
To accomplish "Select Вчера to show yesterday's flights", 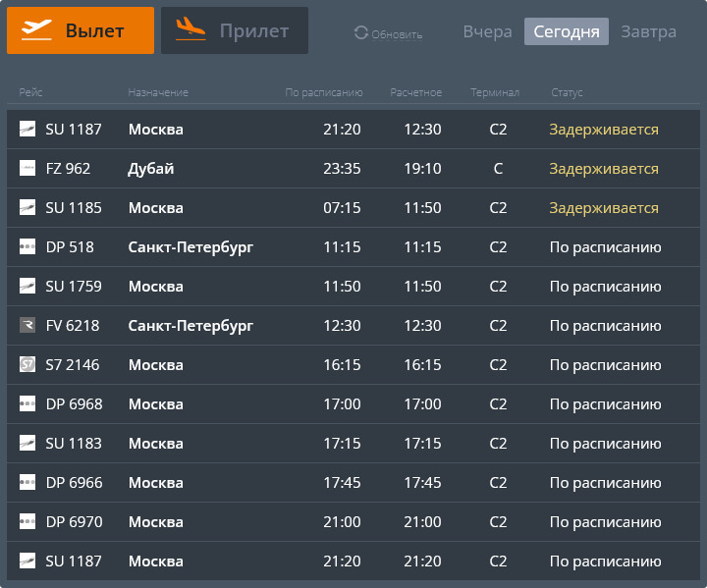I will (487, 31).
